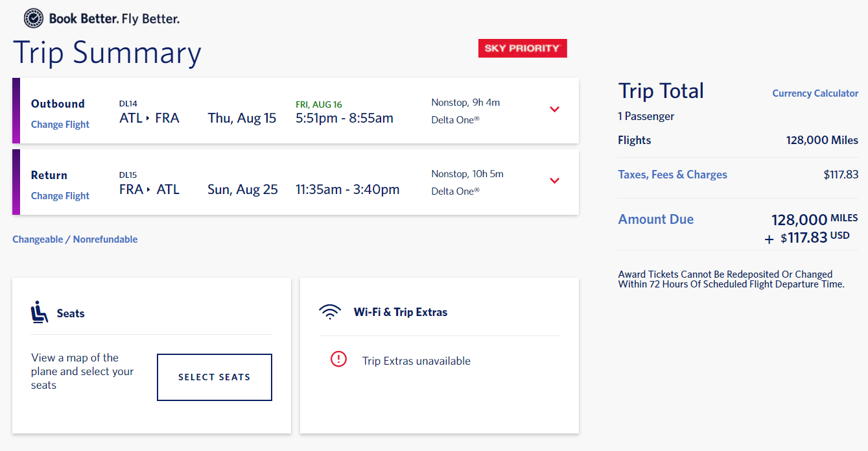Click the Trip Extras unavailable message

coord(416,361)
